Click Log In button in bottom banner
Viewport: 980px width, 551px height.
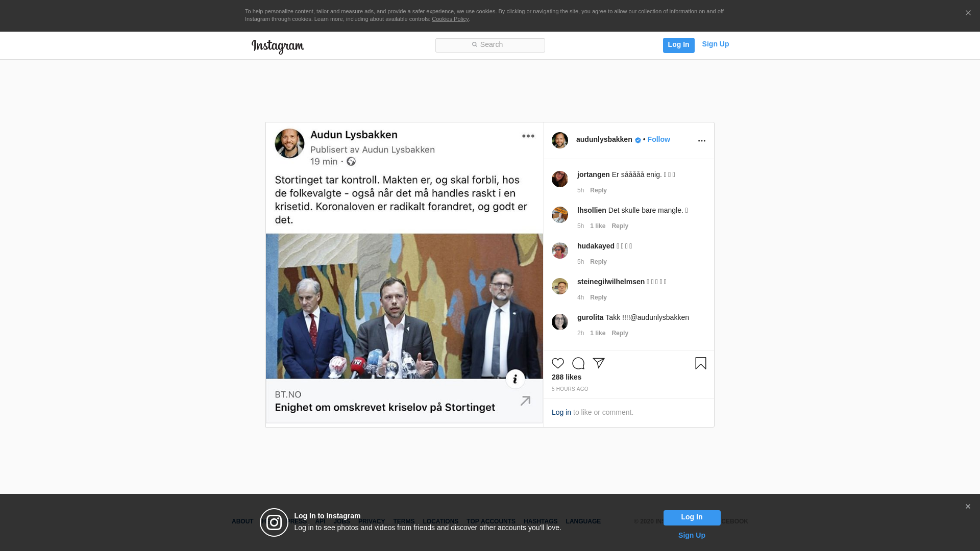[x=692, y=518]
